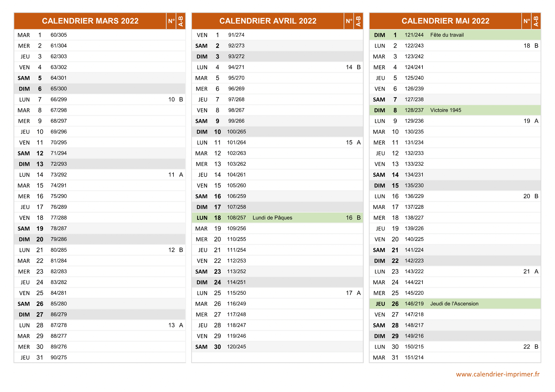Click the day count 119/246
The image size is (555, 392).
[x=236, y=336]
